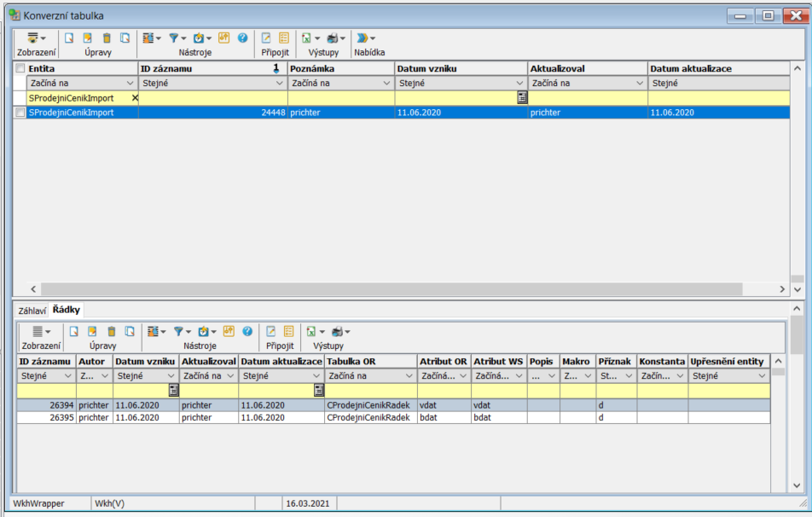Image resolution: width=812 pixels, height=517 pixels.
Task: Click the delete trash icon in top toolbar
Action: coord(107,38)
